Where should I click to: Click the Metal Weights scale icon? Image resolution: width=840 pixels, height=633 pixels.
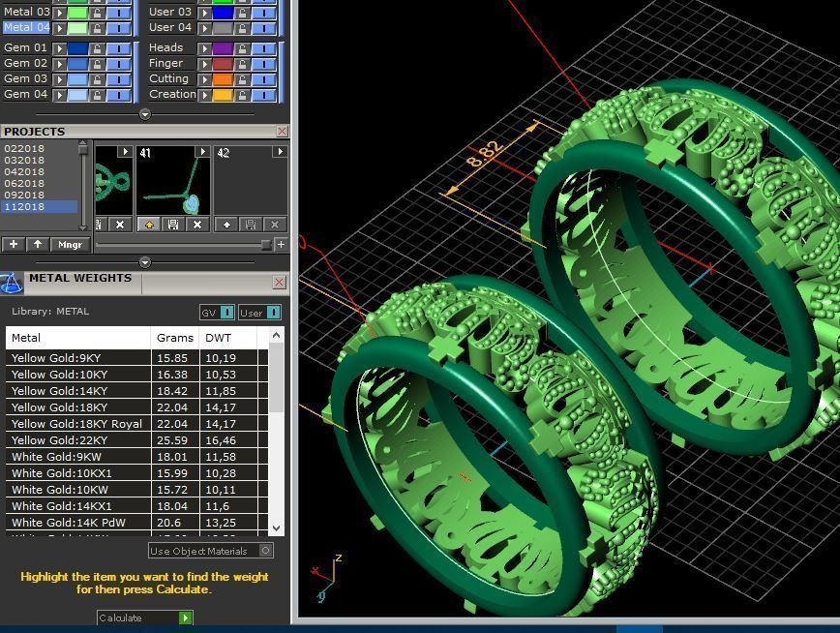pos(12,283)
